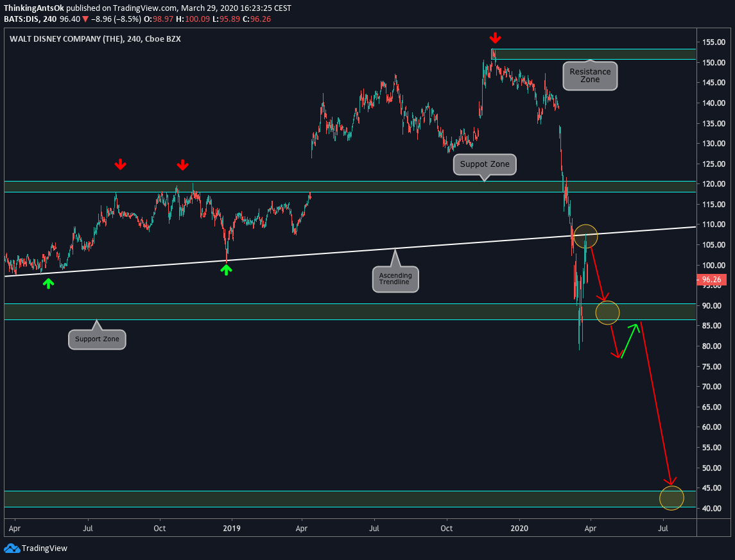Select the yellow circle on the trendline retest
This screenshot has height=560, width=735.
pos(585,237)
